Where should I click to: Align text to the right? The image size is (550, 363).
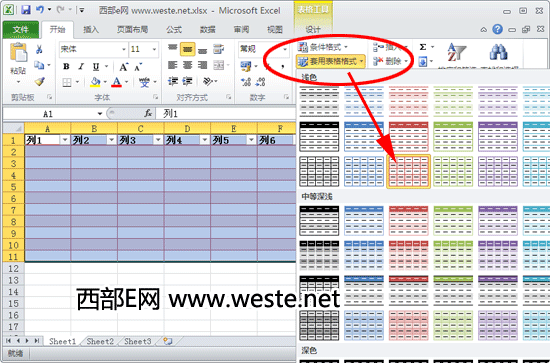202,65
